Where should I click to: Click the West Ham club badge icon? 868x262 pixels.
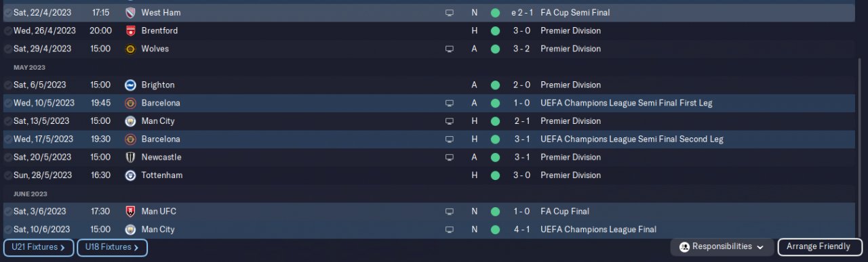point(131,13)
